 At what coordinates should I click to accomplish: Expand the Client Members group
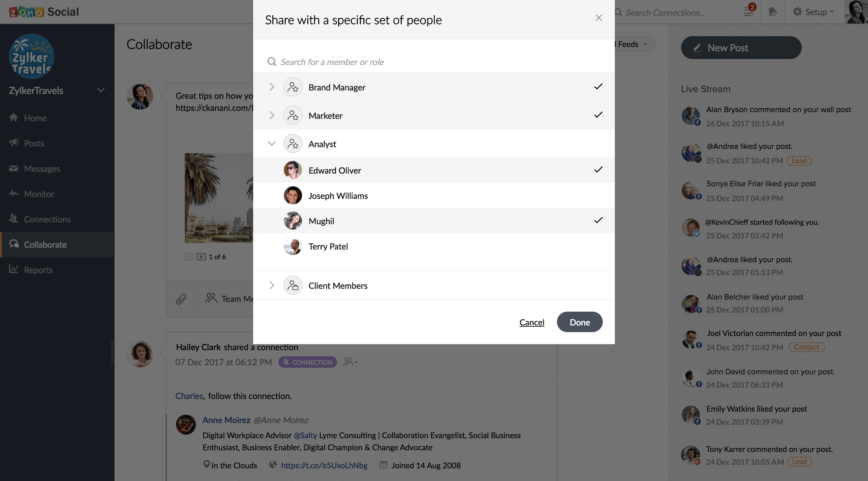[x=272, y=285]
